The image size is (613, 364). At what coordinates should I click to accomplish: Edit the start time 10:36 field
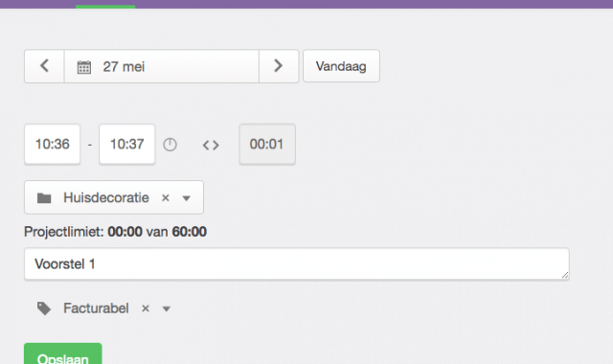(x=53, y=145)
